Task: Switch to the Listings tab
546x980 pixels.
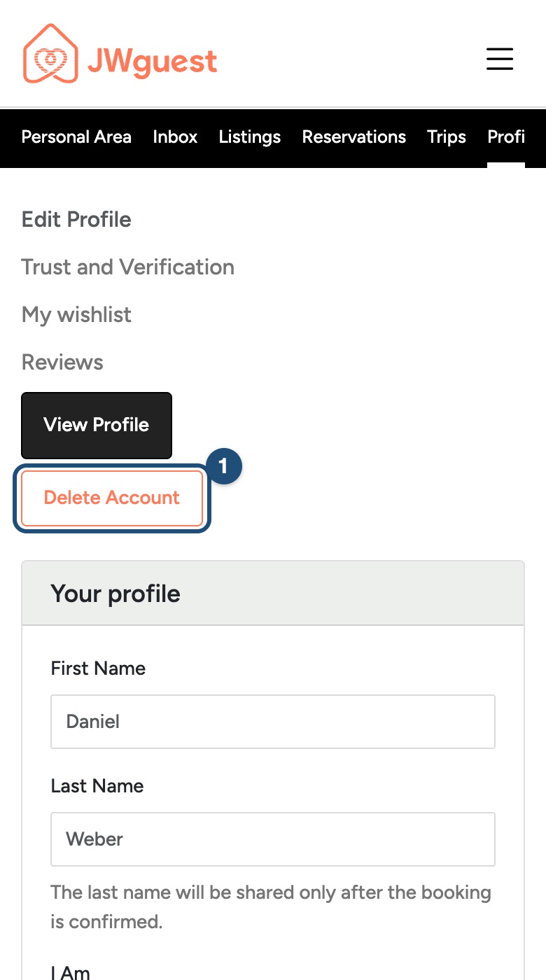Action: [250, 137]
